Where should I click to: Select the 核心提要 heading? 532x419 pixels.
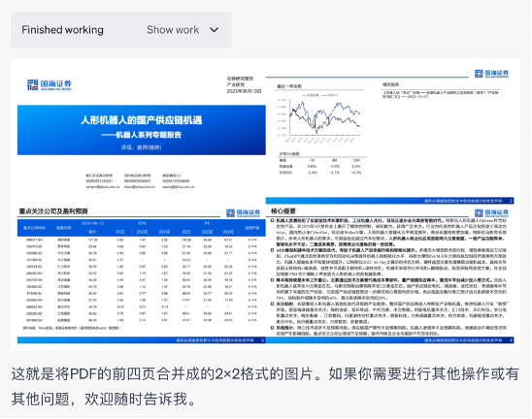(x=283, y=211)
